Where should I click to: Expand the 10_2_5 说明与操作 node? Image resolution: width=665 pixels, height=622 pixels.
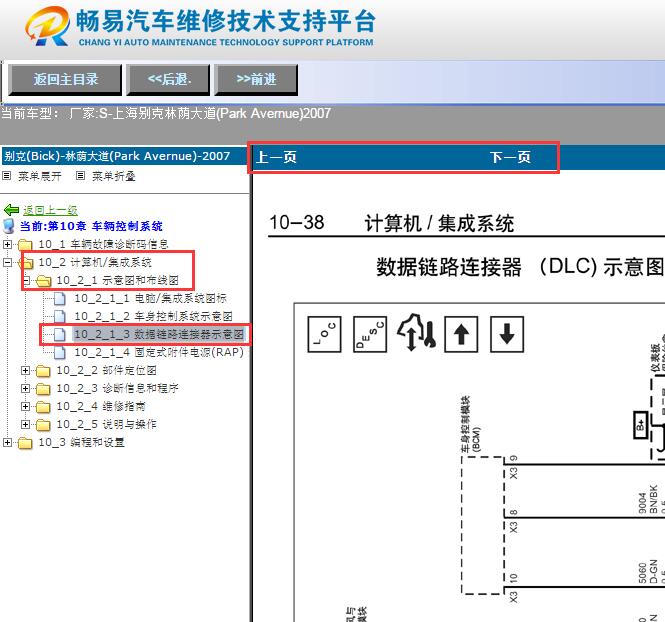(x=25, y=424)
